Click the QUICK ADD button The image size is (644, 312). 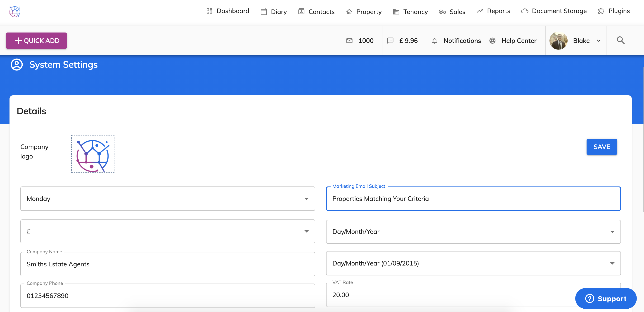click(36, 41)
